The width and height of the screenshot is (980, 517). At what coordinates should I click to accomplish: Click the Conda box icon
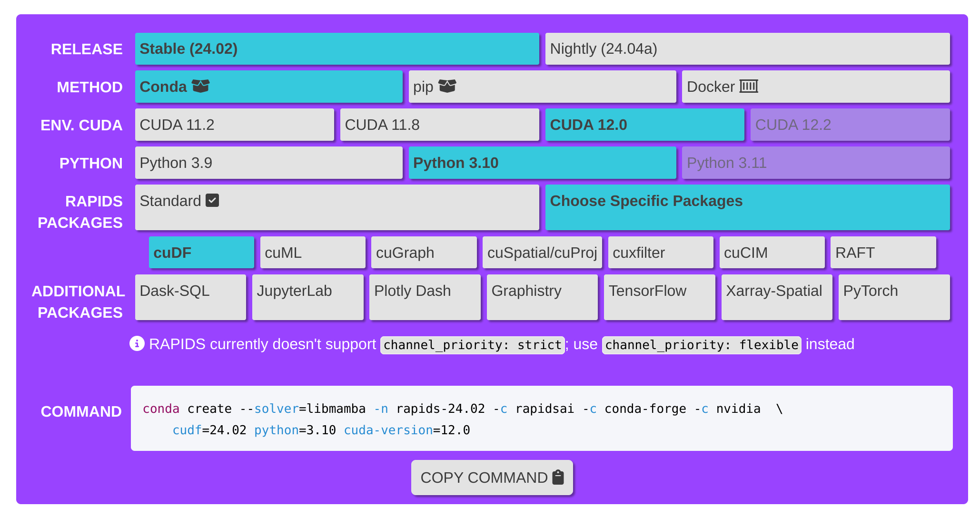(200, 86)
